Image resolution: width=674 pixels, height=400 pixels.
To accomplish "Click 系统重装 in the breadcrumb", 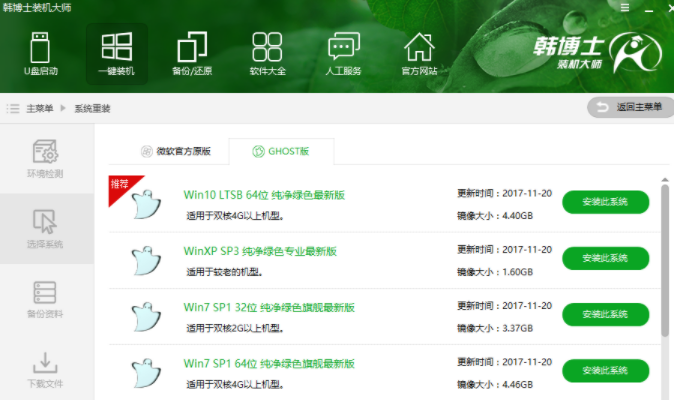I will point(92,108).
